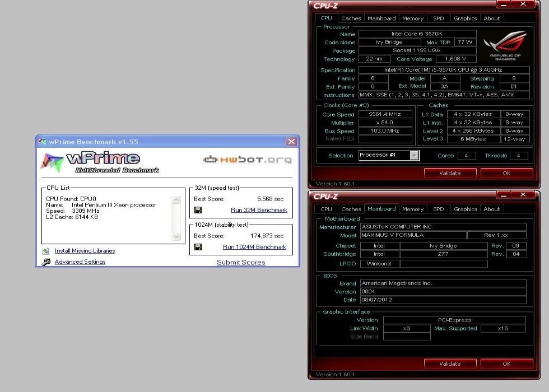Open Graphics tab in lower CPU-Z window
Image resolution: width=549 pixels, height=392 pixels.
point(466,209)
